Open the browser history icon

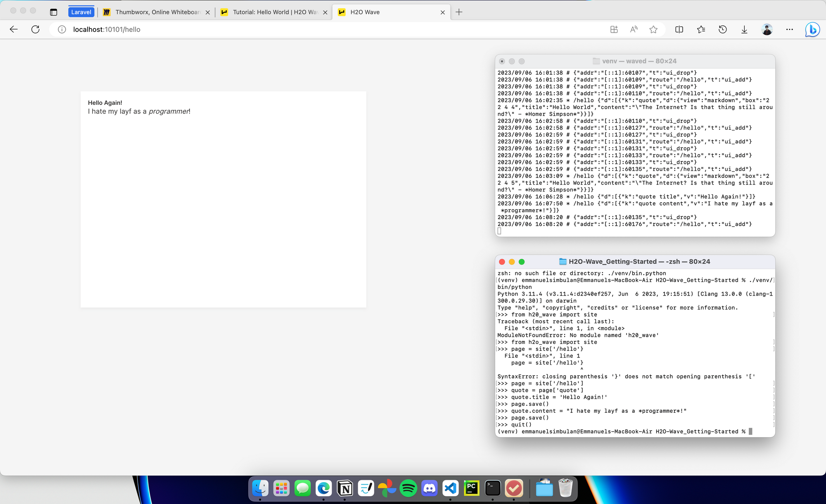tap(722, 29)
